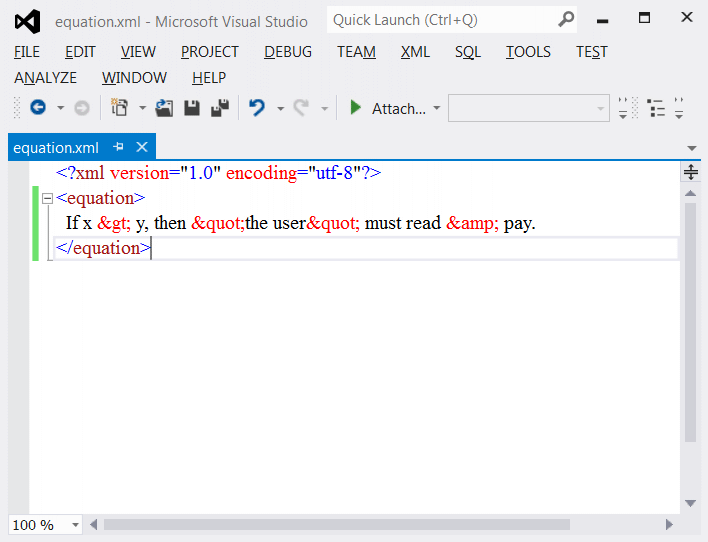Click the Navigate Forward arrow icon
The image size is (708, 542).
82,108
